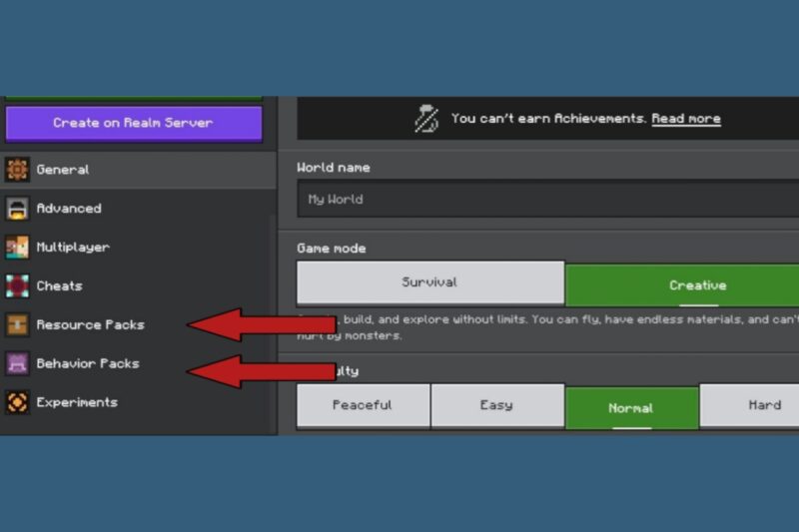Viewport: 799px width, 532px height.
Task: Click the Behavior Packs purple icon
Action: (17, 363)
